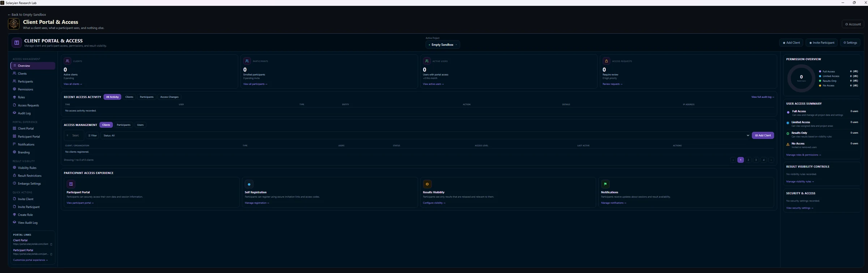
Task: Expand the Active Project Empty Sandbox dropdown
Action: [443, 45]
